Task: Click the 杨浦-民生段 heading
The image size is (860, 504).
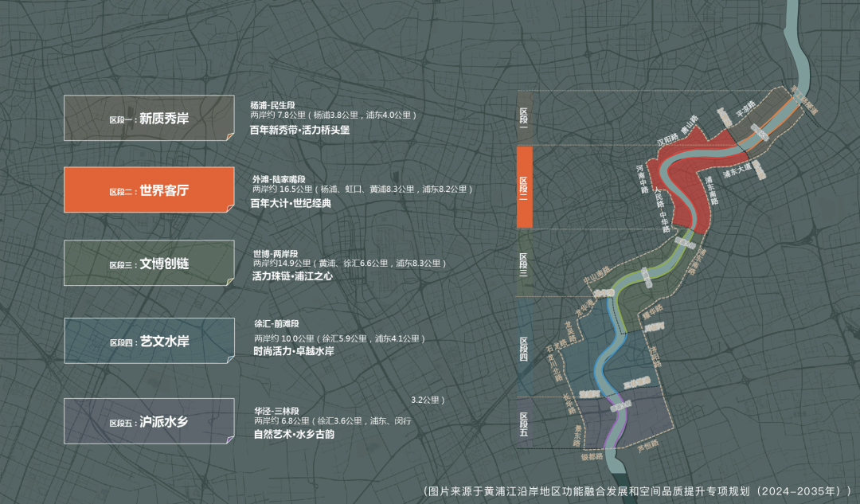Action: [272, 105]
